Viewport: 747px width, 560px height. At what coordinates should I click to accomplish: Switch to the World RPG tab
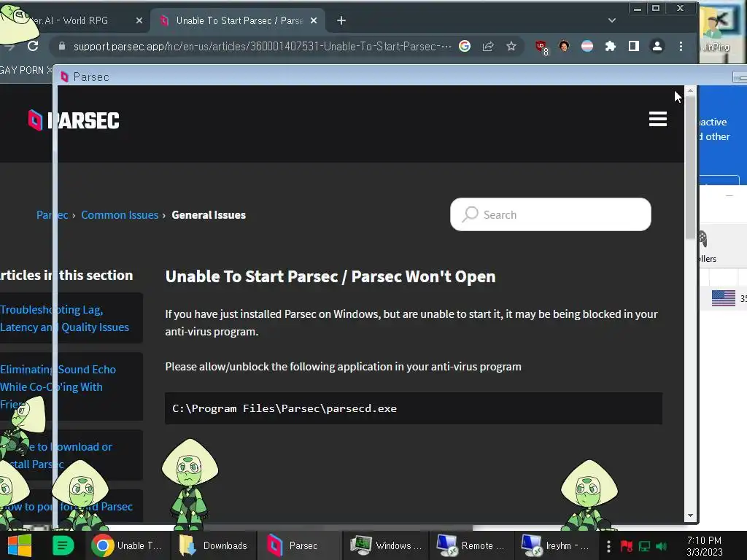[76, 20]
